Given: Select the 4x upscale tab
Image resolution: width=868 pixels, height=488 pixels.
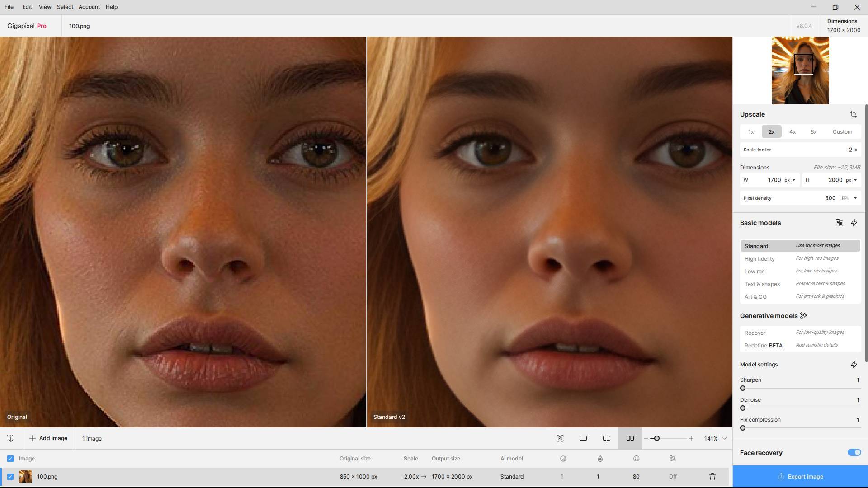Looking at the screenshot, I should pyautogui.click(x=793, y=132).
